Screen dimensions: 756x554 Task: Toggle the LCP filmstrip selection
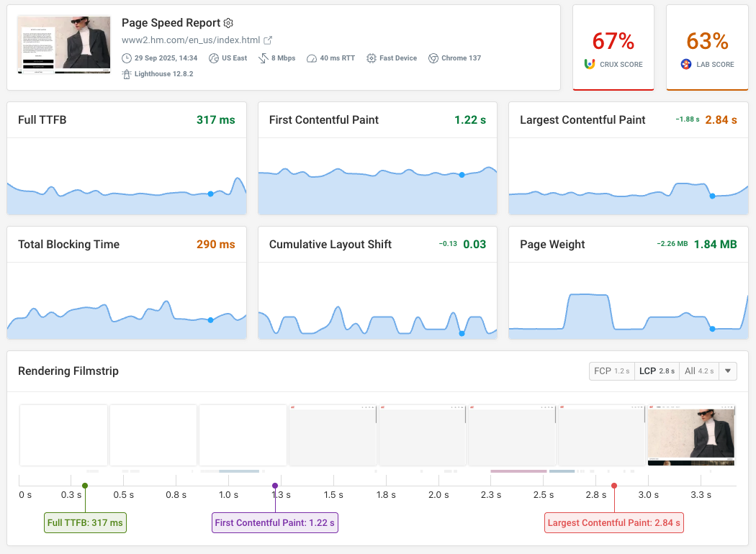(x=656, y=371)
